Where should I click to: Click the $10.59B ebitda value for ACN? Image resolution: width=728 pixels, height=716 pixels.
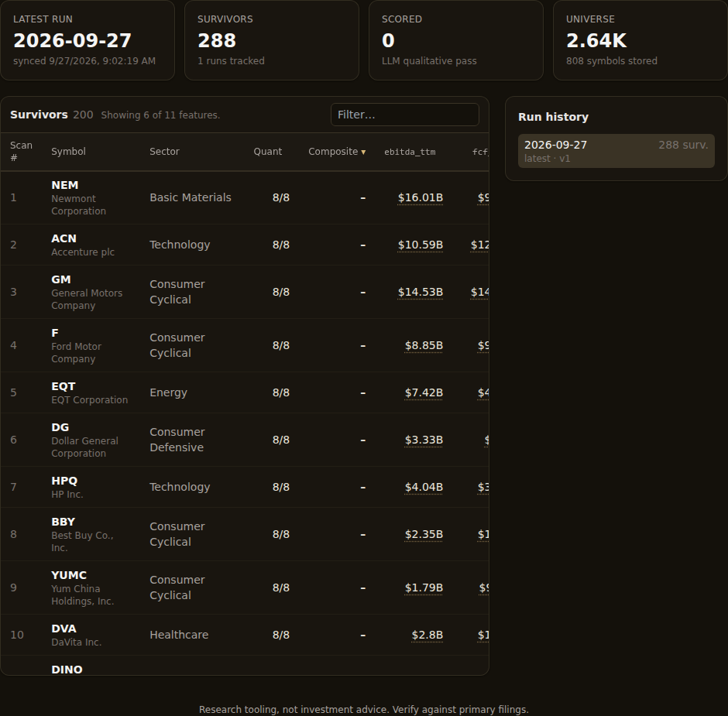[x=421, y=245]
